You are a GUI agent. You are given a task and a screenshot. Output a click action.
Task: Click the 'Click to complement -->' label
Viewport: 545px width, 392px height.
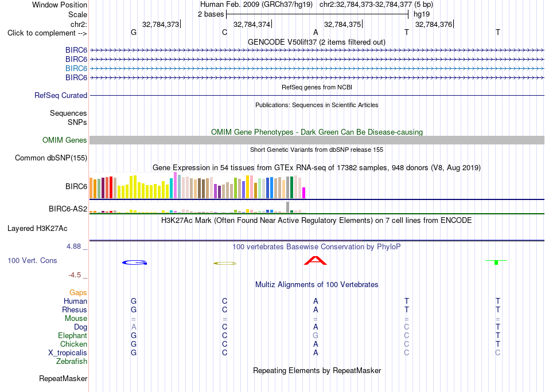[x=47, y=33]
